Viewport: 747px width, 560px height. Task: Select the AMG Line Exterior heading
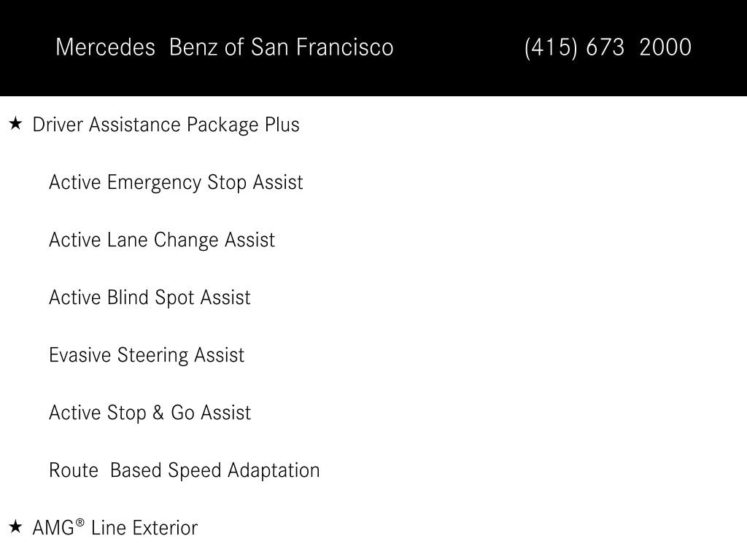pos(115,528)
